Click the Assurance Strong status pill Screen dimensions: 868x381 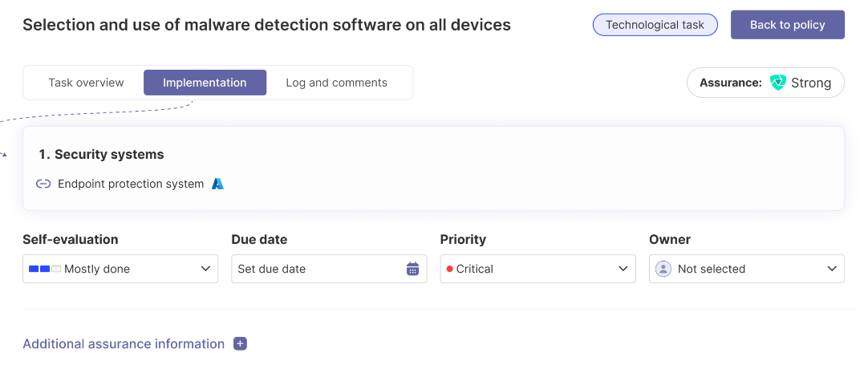pos(765,83)
